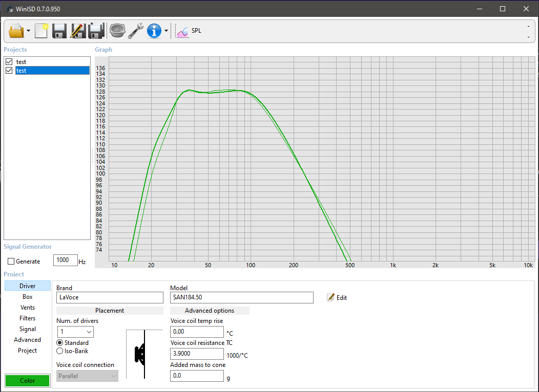Image resolution: width=539 pixels, height=392 pixels.
Task: Switch to the Signal tab
Action: coord(28,329)
